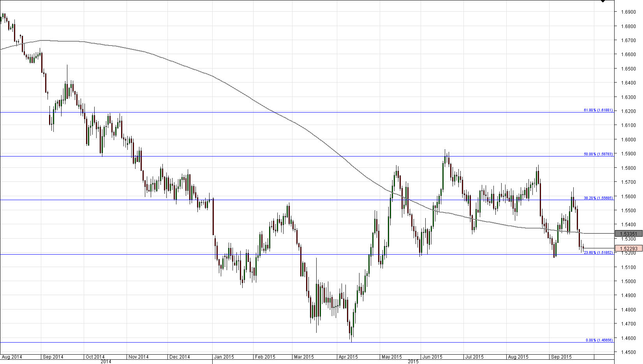Viewport: 643px width, 364px height.
Task: Click the 1.6600 price axis label
Action: (628, 55)
